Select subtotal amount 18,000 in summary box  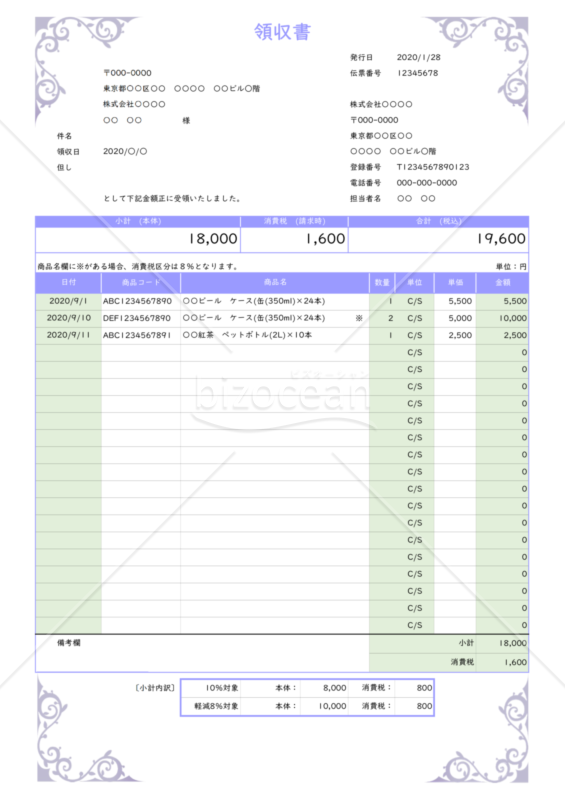click(213, 239)
